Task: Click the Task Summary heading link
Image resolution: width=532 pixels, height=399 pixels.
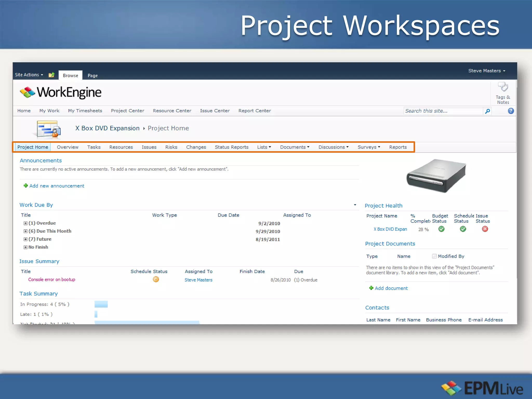Action: tap(38, 294)
